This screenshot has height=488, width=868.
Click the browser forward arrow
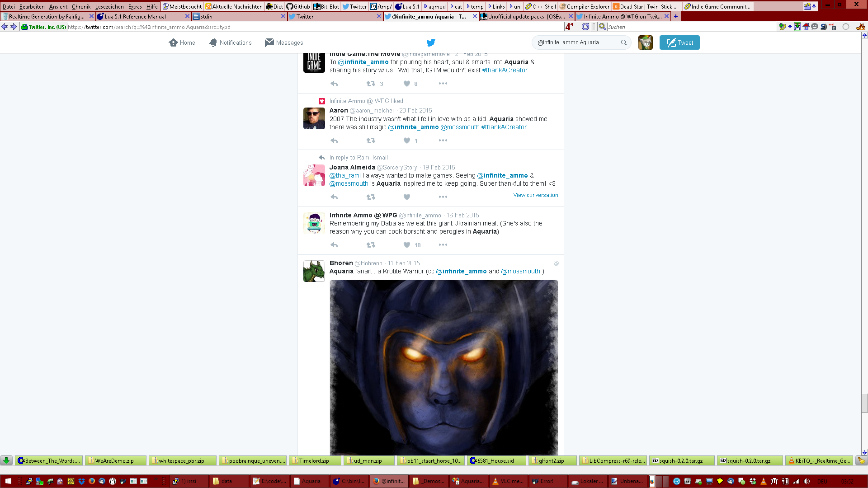click(14, 27)
